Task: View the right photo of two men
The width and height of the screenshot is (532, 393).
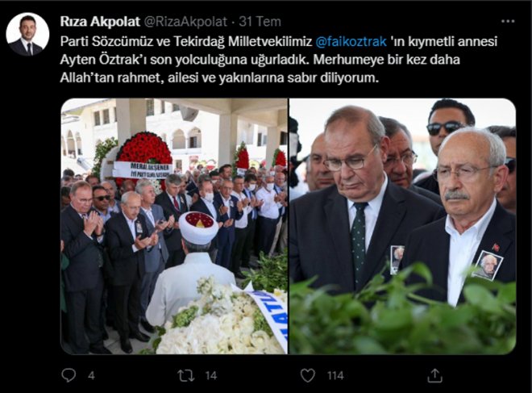Action: [x=403, y=226]
